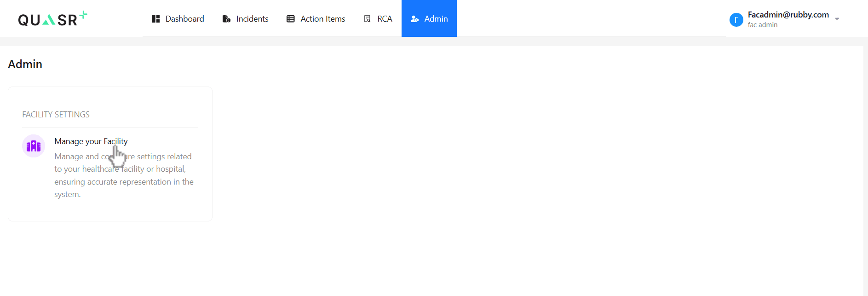The image size is (868, 296).
Task: Click the fac admin role label
Action: [762, 25]
